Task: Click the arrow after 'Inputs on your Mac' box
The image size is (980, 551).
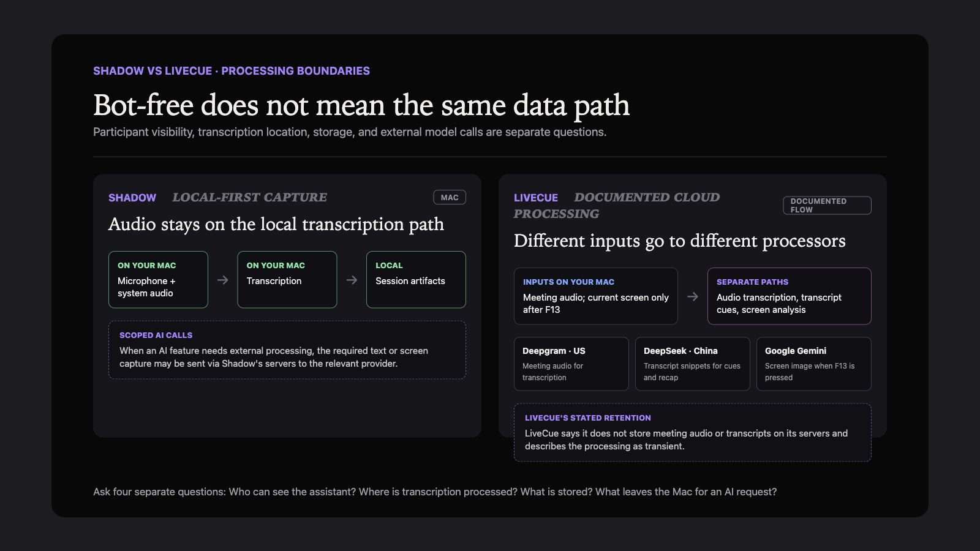Action: (693, 296)
